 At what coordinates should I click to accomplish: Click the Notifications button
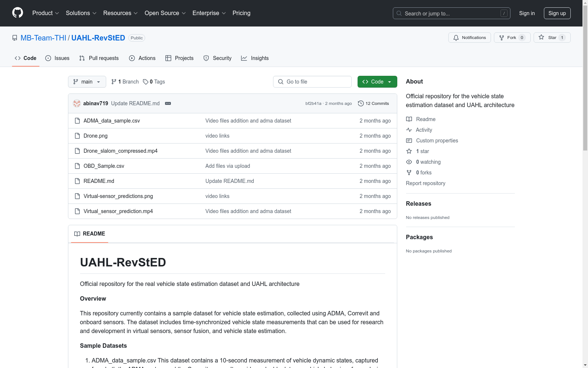click(x=470, y=38)
